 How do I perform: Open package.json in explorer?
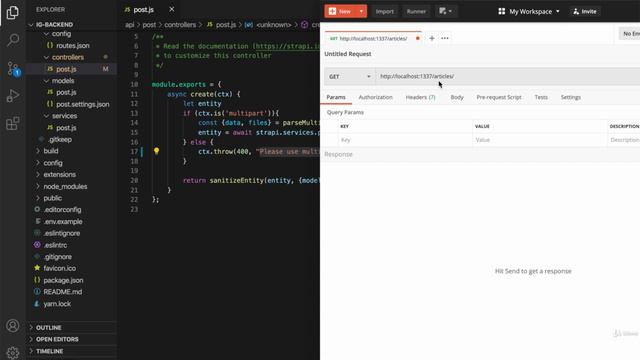click(63, 280)
